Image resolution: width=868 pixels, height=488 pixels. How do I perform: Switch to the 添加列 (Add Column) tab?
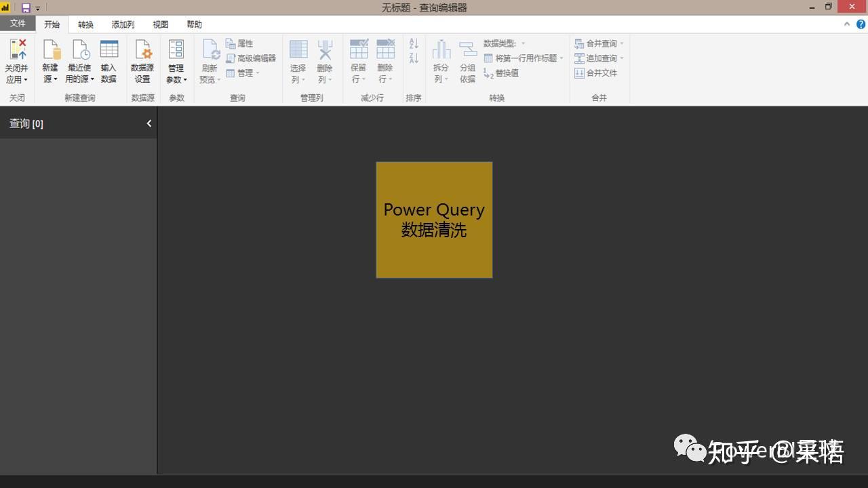point(123,24)
